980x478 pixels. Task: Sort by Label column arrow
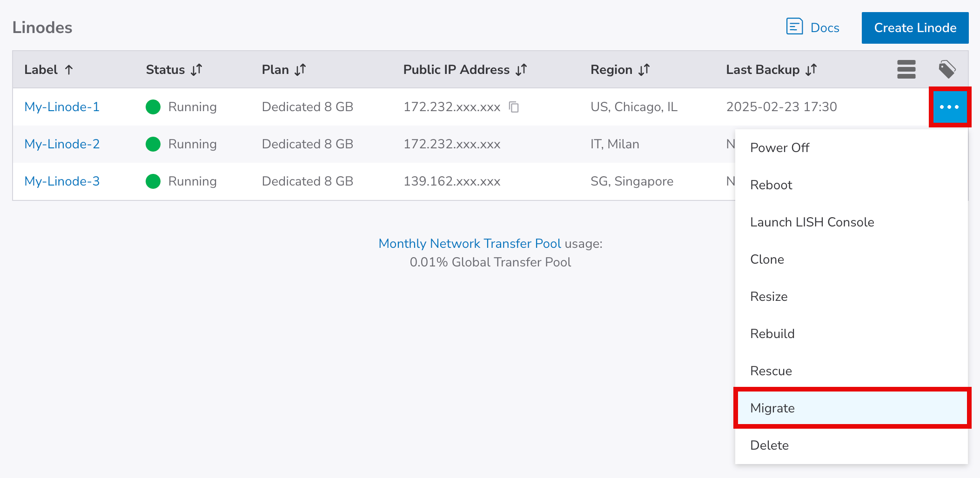tap(69, 70)
